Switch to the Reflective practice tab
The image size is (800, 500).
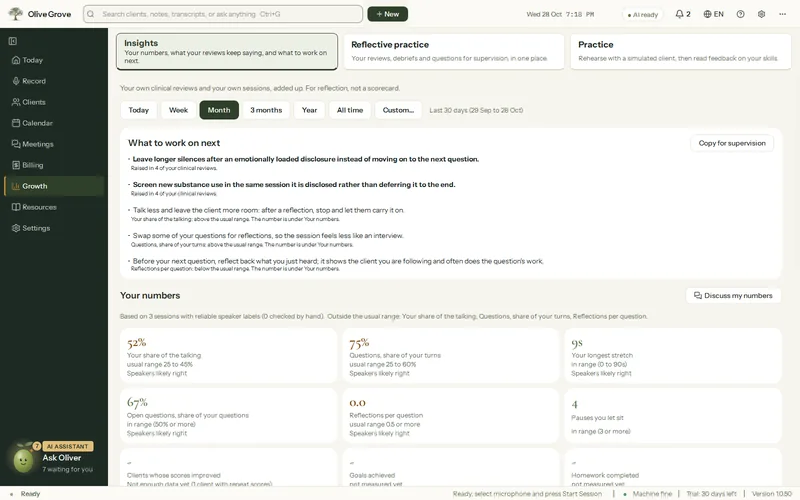click(454, 52)
